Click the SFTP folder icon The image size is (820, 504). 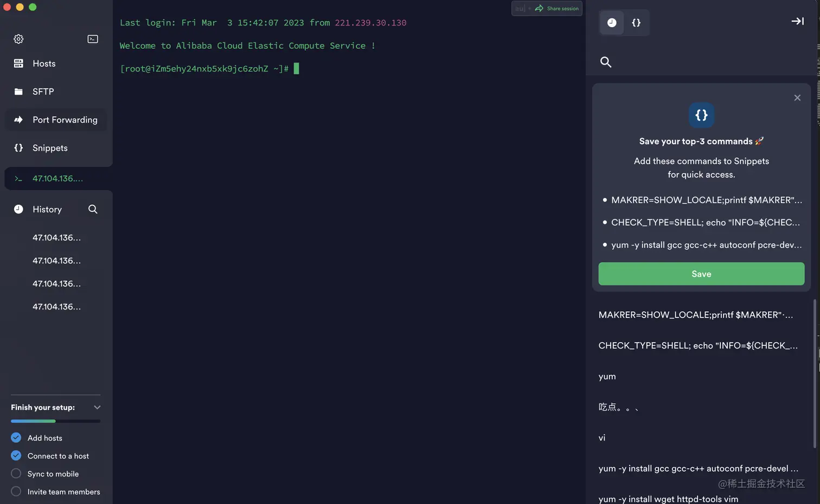pyautogui.click(x=18, y=92)
